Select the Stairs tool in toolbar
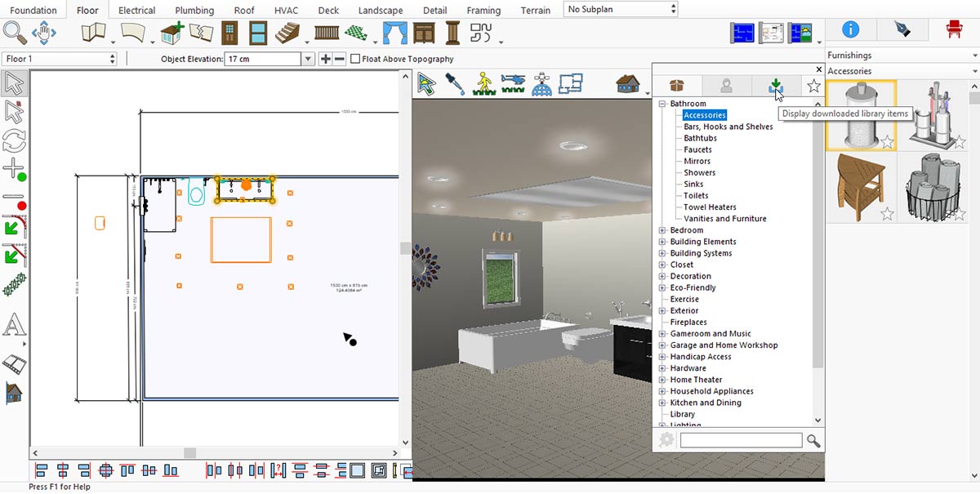This screenshot has width=980, height=494. point(287,33)
